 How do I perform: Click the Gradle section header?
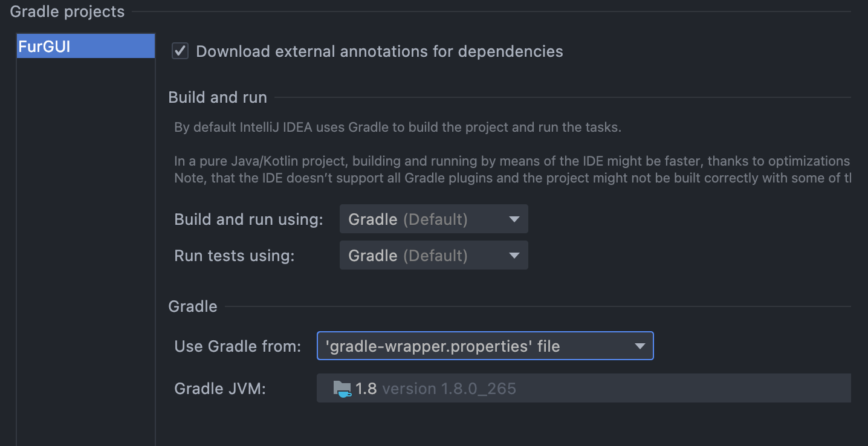click(x=192, y=306)
